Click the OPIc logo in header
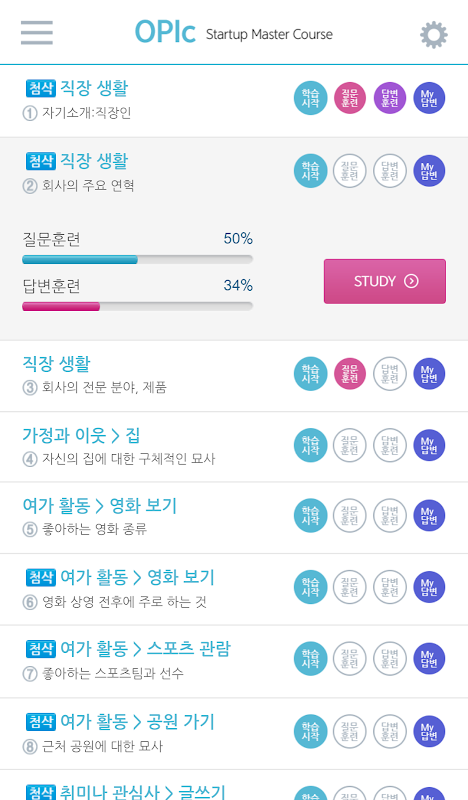Image resolution: width=468 pixels, height=800 pixels. click(x=165, y=33)
